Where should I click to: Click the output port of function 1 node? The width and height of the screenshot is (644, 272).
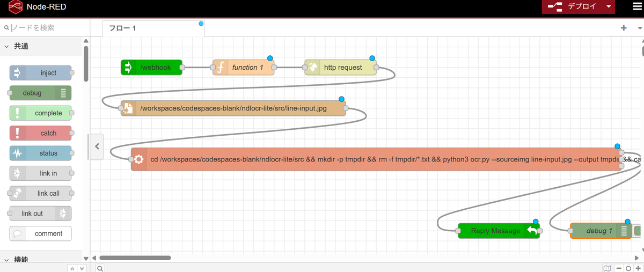tap(274, 68)
